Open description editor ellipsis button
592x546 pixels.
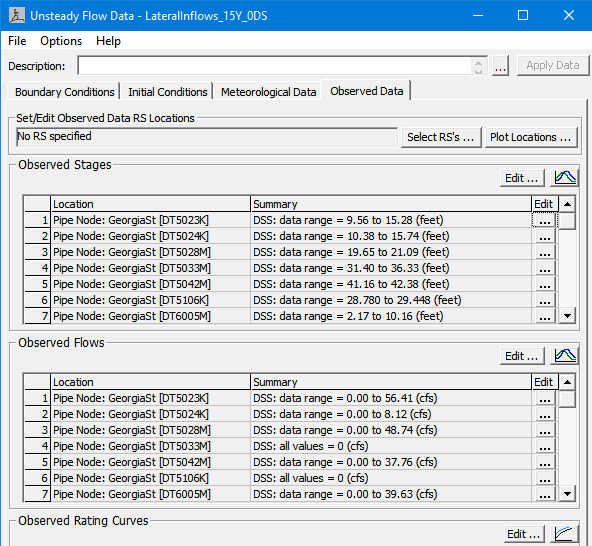pos(500,66)
